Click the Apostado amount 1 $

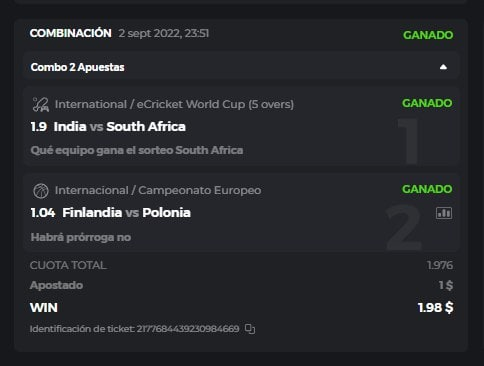[x=446, y=285]
